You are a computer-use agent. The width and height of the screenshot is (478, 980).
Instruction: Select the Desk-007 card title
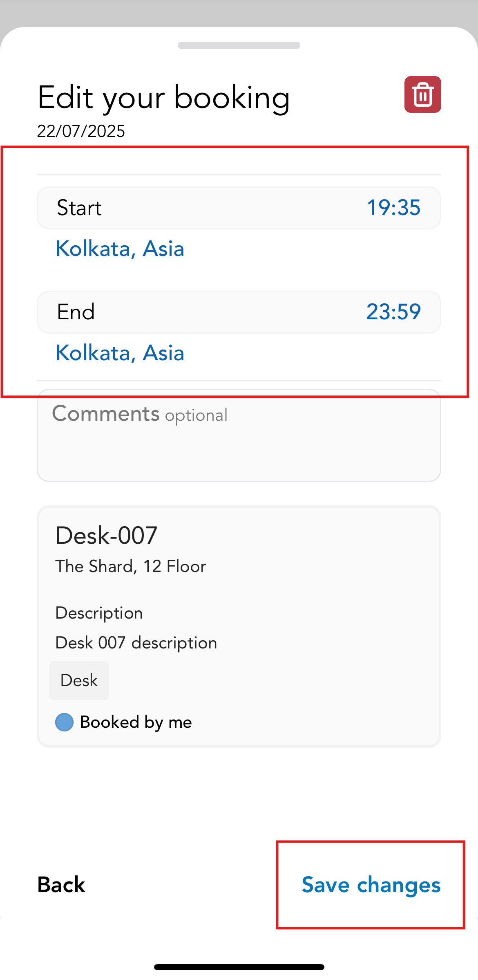[106, 536]
